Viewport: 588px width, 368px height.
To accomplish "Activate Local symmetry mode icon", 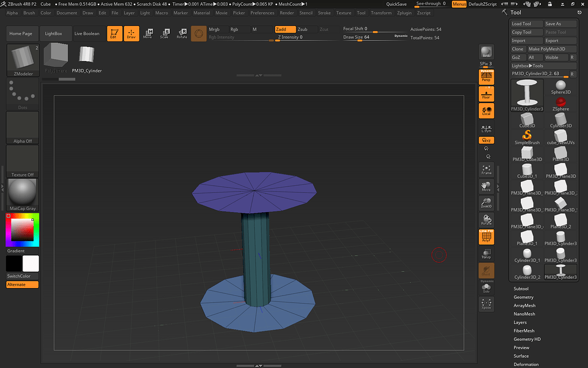I will (486, 111).
